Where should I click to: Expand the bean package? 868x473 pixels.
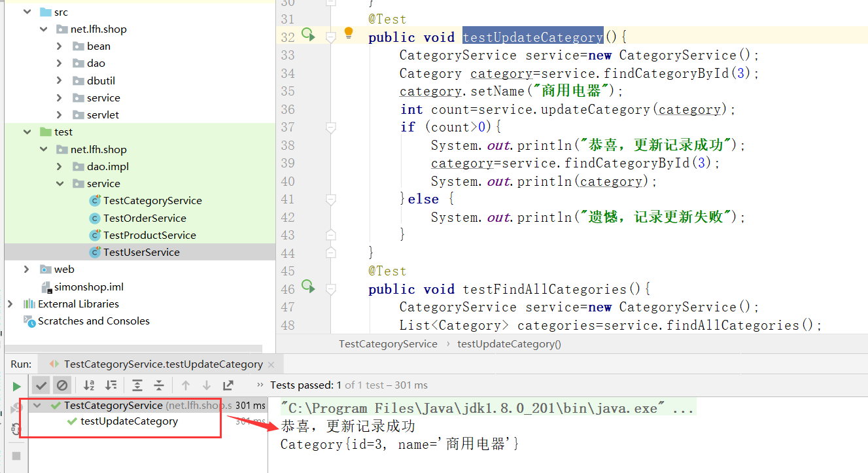click(60, 46)
